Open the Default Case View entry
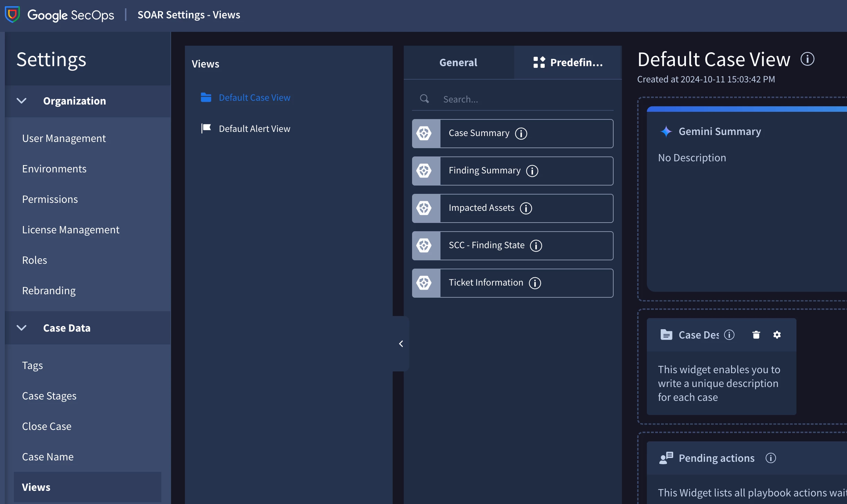Viewport: 847px width, 504px height. [255, 98]
